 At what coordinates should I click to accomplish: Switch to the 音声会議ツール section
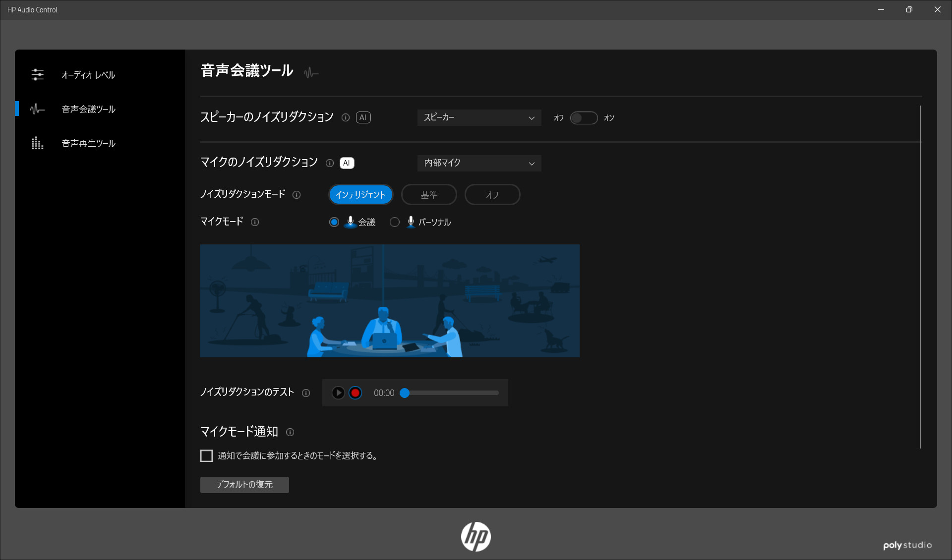click(88, 109)
